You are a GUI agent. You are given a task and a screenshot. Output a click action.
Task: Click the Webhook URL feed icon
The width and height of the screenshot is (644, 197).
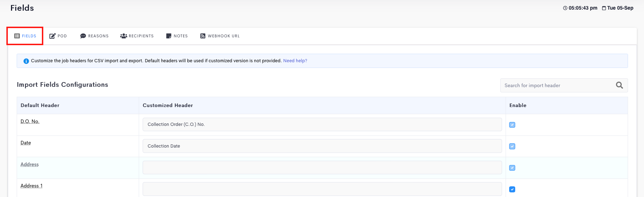pos(203,36)
